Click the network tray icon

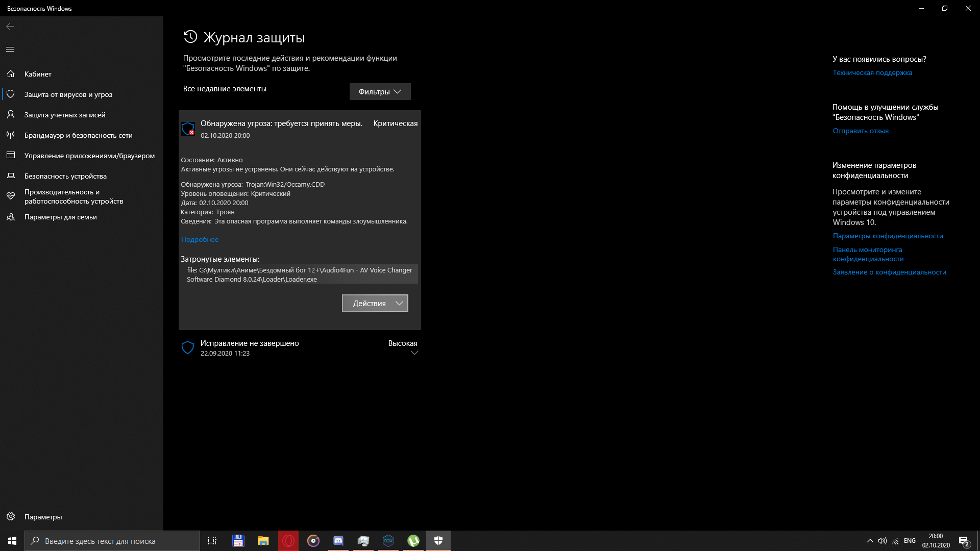pos(896,541)
